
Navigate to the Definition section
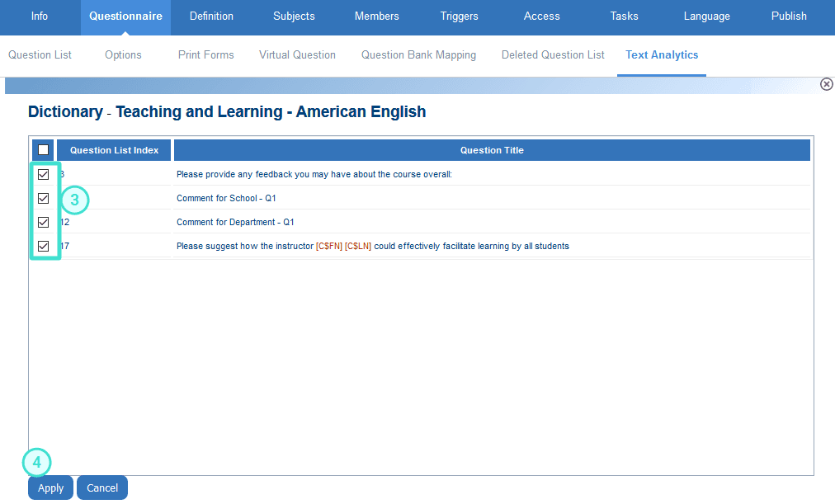click(x=211, y=16)
